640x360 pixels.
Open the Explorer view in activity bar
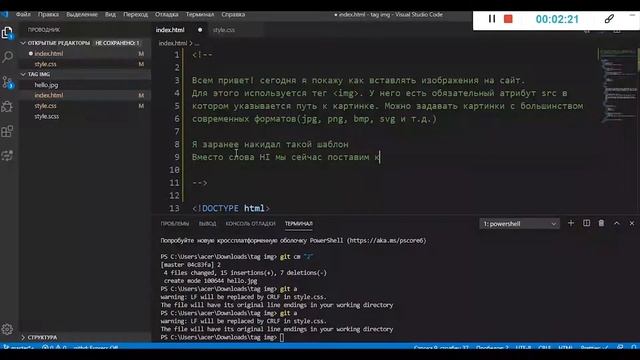[x=7, y=33]
